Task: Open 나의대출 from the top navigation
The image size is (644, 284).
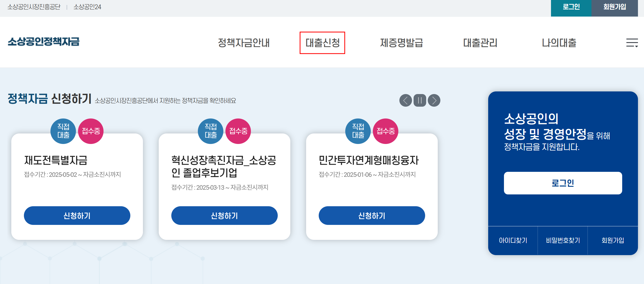Action: [558, 43]
